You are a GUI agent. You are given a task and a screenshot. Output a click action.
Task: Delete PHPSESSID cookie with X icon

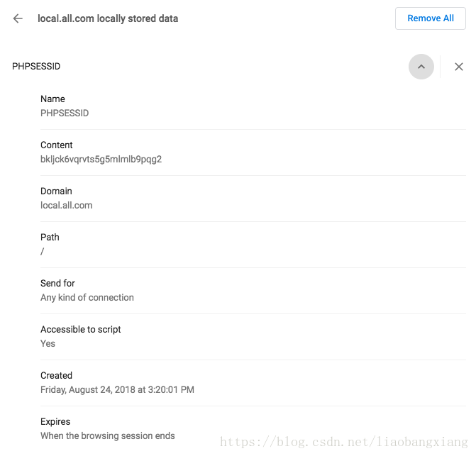pyautogui.click(x=459, y=67)
